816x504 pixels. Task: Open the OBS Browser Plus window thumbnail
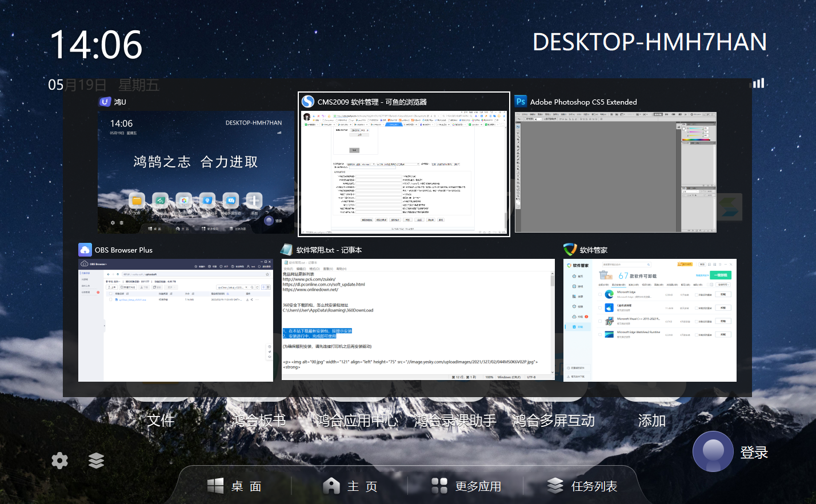[x=176, y=320]
